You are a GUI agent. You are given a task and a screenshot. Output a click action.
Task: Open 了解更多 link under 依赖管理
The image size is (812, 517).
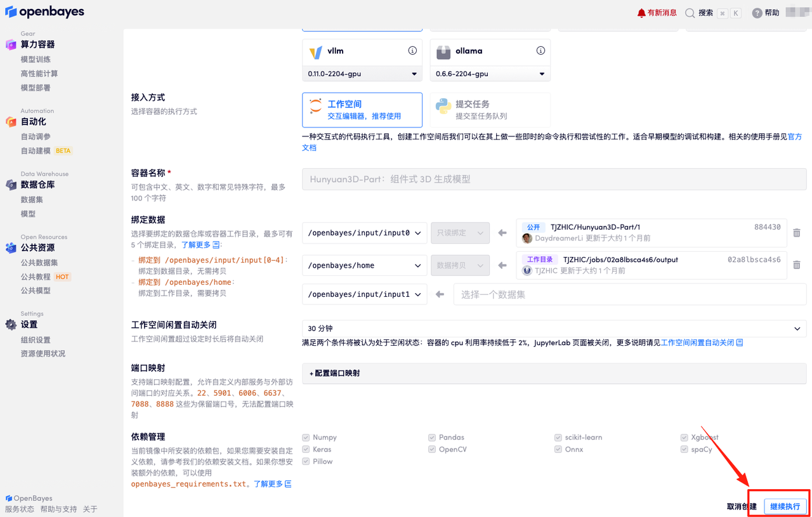[272, 484]
